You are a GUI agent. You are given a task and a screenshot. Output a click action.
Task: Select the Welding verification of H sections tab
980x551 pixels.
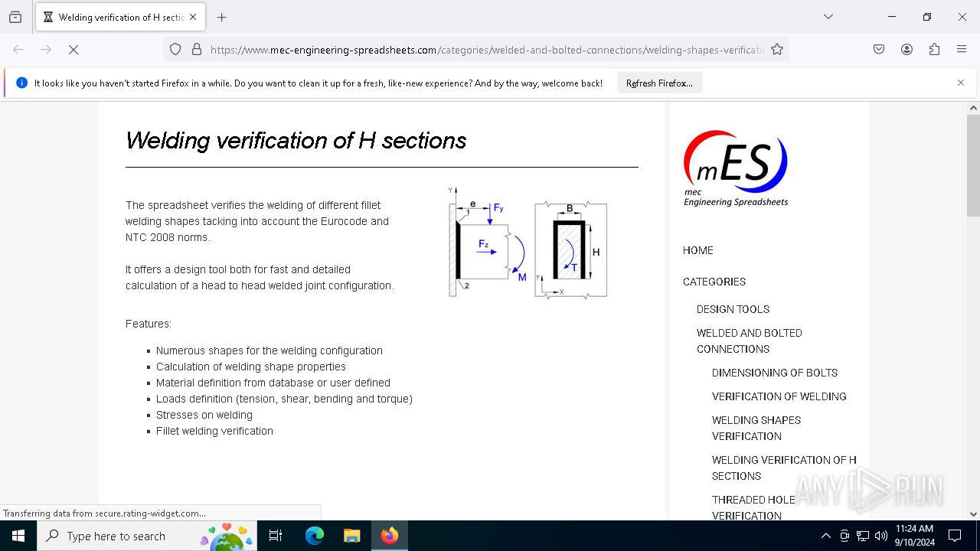[120, 17]
